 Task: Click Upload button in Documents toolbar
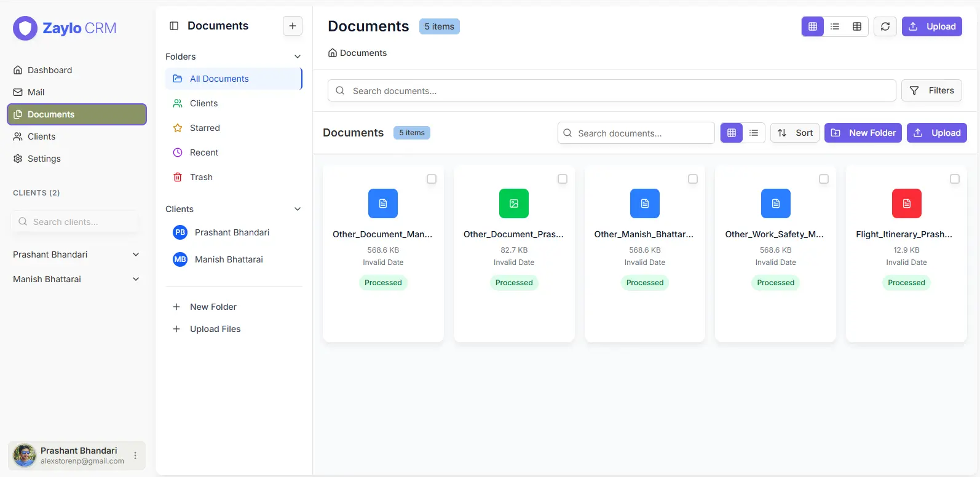coord(937,133)
